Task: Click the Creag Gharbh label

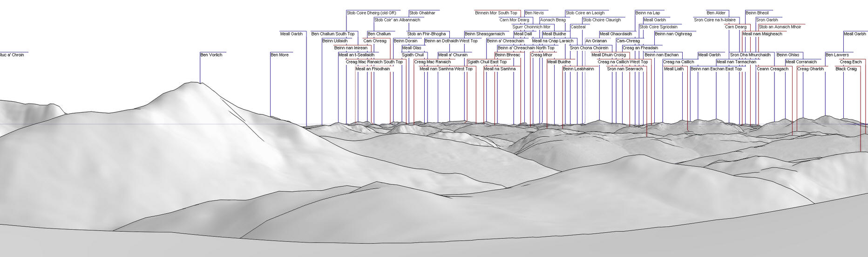Action: coord(810,69)
